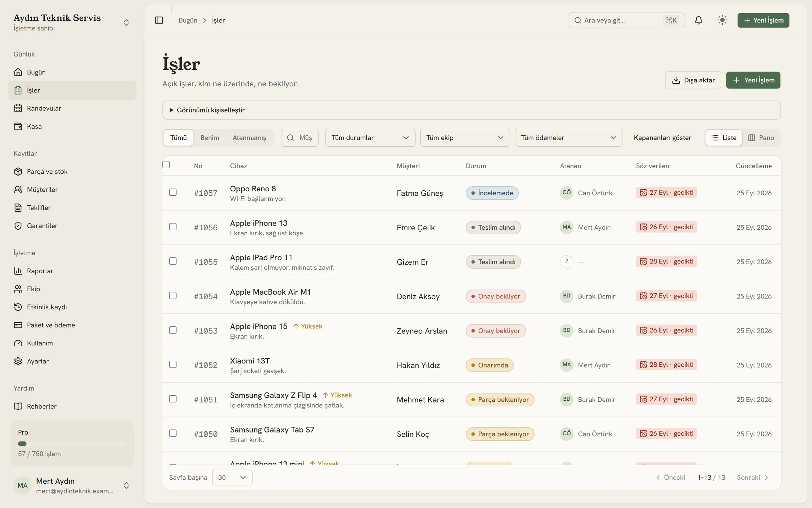812x508 pixels.
Task: Open the Müşteriler page
Action: coord(72,190)
